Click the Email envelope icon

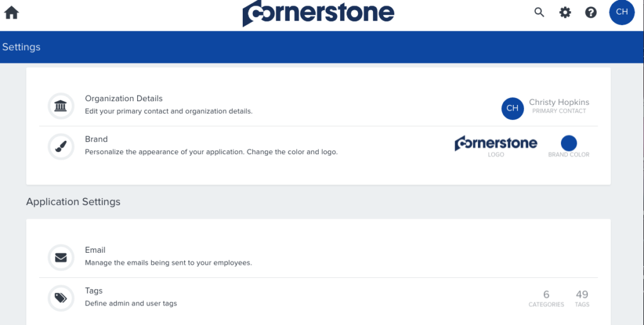[x=61, y=257]
